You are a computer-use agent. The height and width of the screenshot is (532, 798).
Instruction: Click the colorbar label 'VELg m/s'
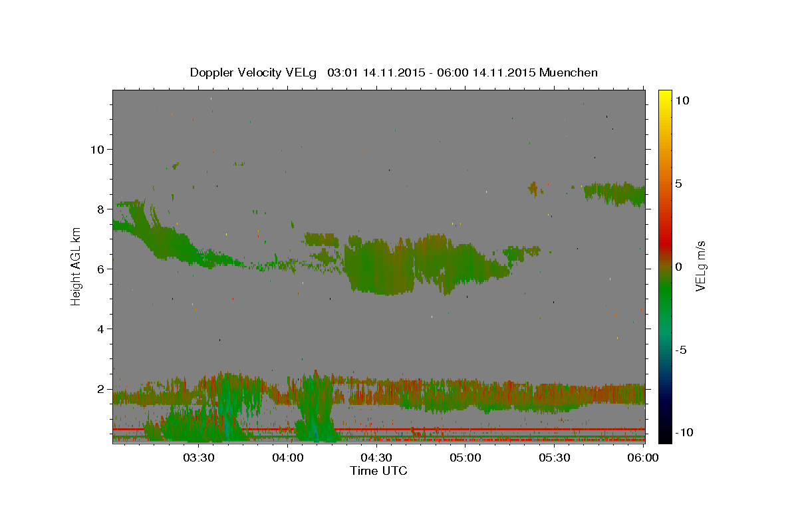point(701,266)
